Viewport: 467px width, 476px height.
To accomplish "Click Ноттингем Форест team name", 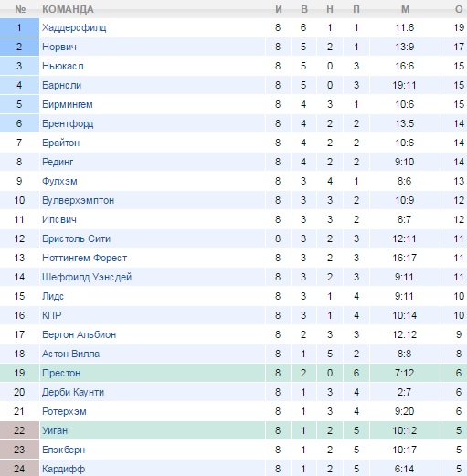I will pyautogui.click(x=84, y=258).
